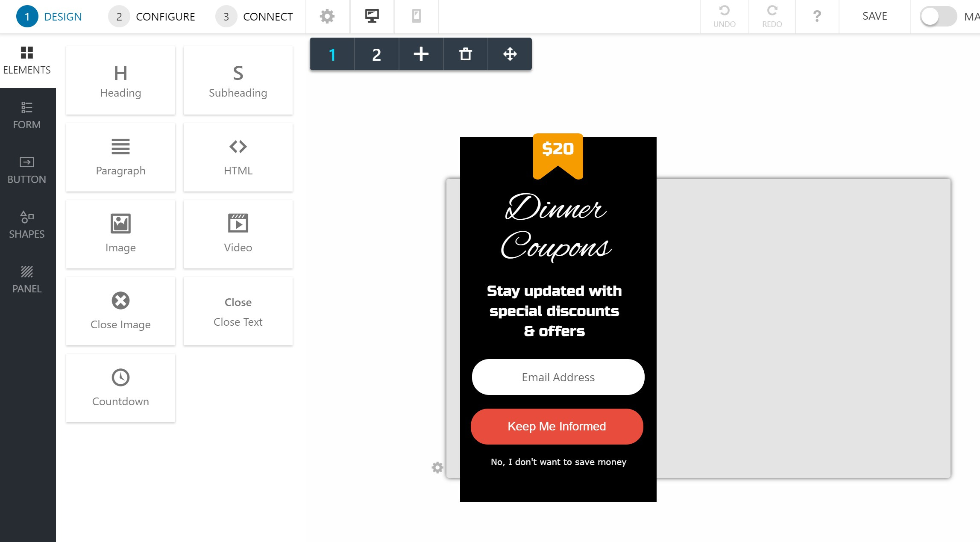Open the Shapes sidebar panel
The width and height of the screenshot is (980, 542).
point(27,225)
